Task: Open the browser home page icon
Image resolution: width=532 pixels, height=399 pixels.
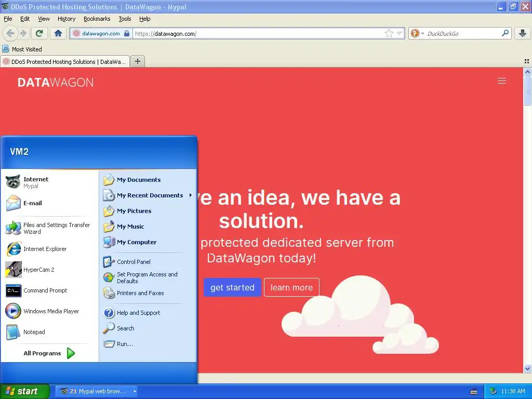Action: (58, 33)
